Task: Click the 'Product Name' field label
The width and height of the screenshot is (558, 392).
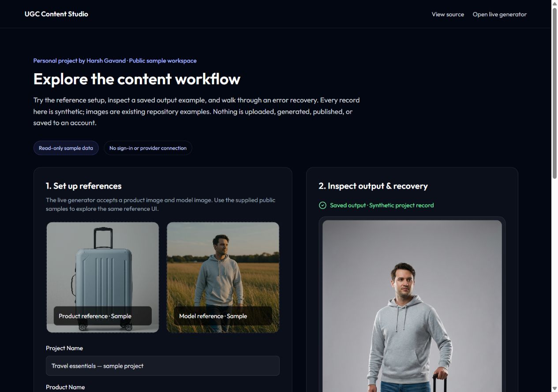Action: (x=65, y=387)
